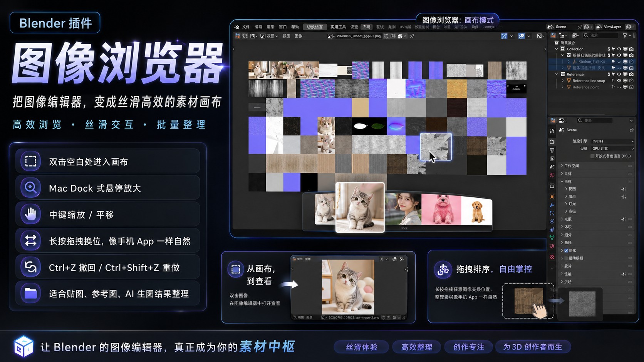The height and width of the screenshot is (362, 644).
Task: Open the 渲染 menu
Action: (x=270, y=27)
